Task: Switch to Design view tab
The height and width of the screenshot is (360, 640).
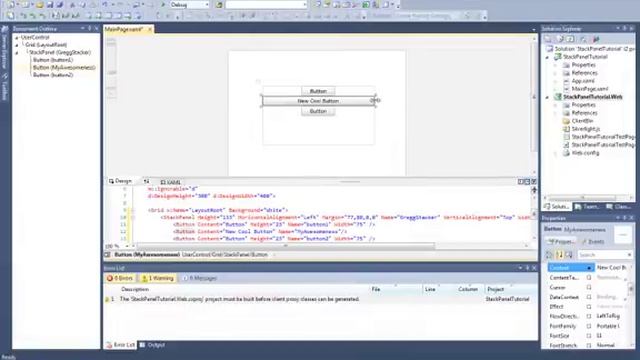Action: click(x=120, y=181)
